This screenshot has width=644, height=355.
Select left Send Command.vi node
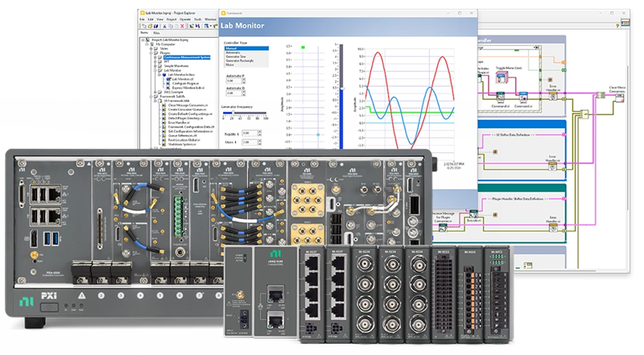pyautogui.click(x=500, y=97)
